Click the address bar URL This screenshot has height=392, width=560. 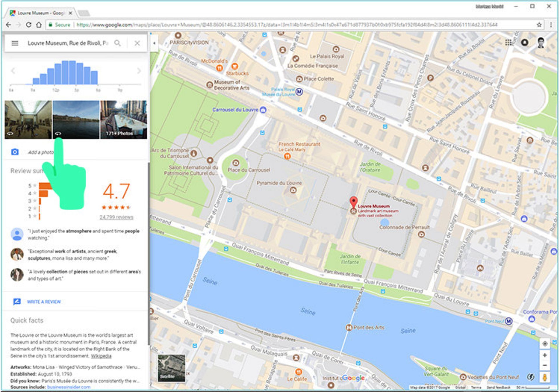point(287,25)
